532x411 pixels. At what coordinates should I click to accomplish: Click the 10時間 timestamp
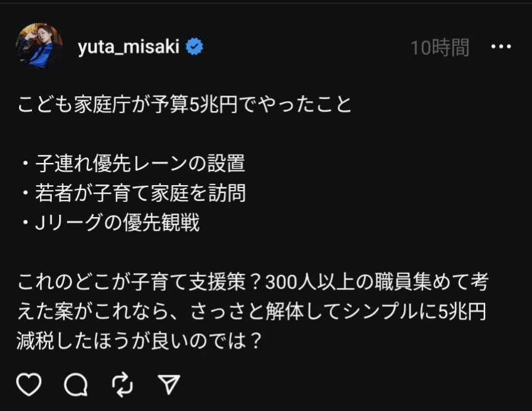(x=440, y=48)
